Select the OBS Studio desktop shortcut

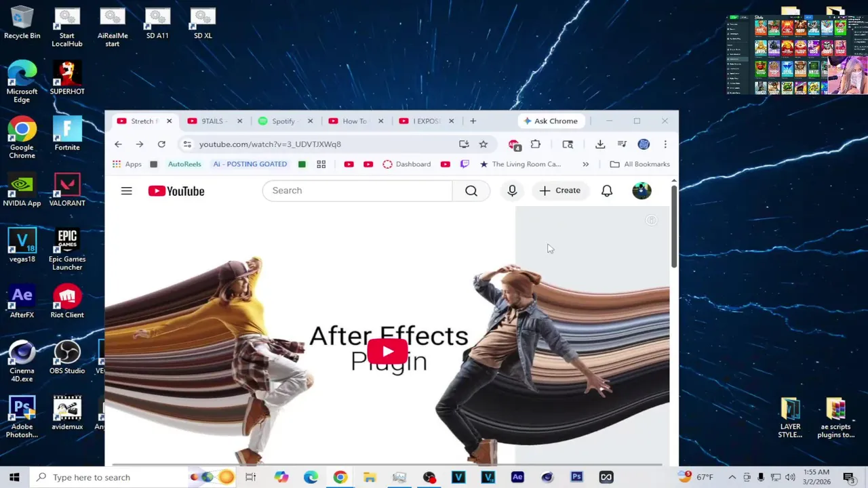click(67, 358)
